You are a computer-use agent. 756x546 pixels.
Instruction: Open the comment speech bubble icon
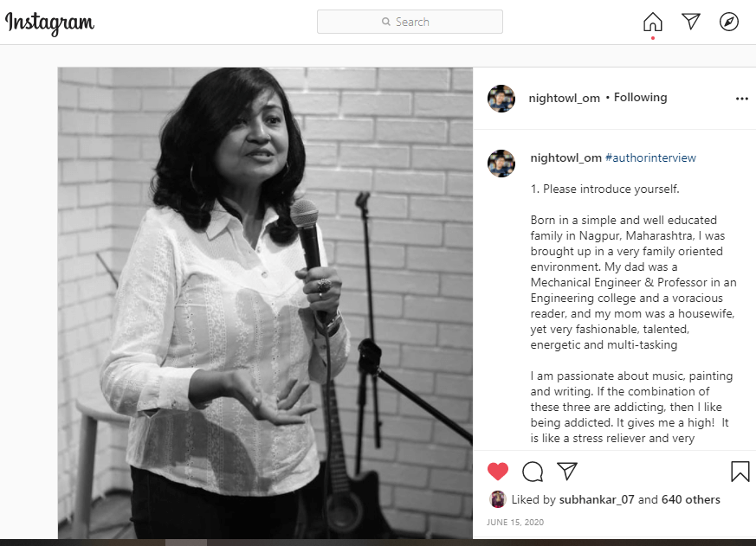click(x=533, y=472)
